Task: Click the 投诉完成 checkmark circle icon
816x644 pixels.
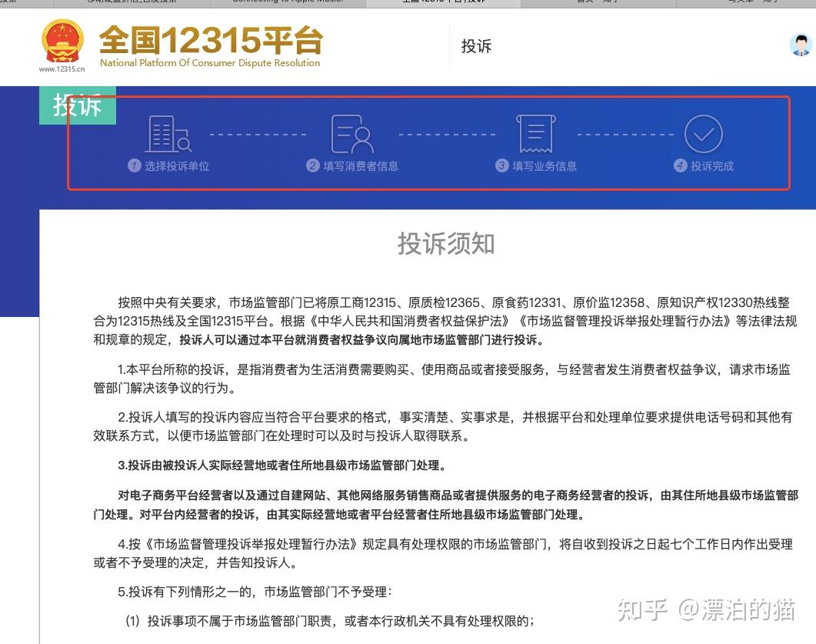Action: [703, 134]
